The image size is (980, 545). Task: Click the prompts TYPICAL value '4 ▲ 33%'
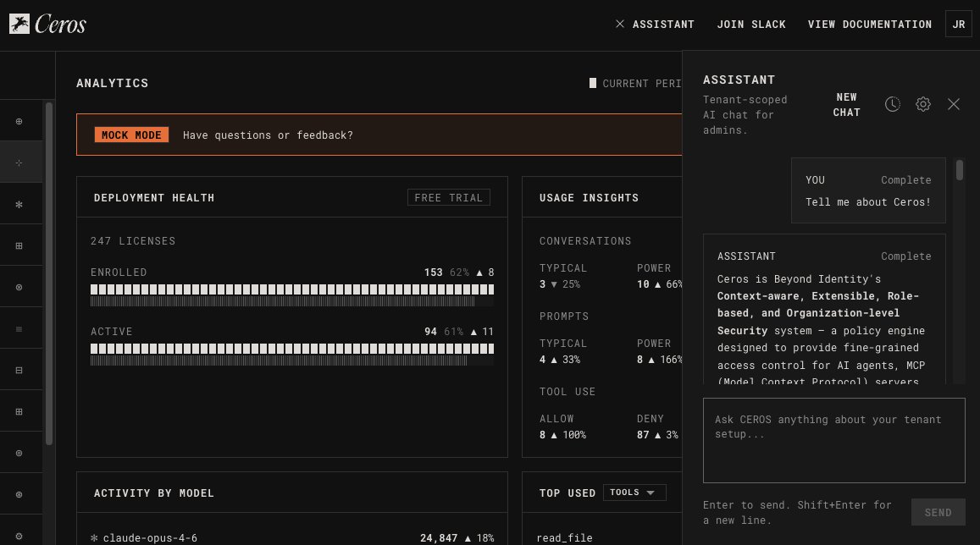click(560, 360)
